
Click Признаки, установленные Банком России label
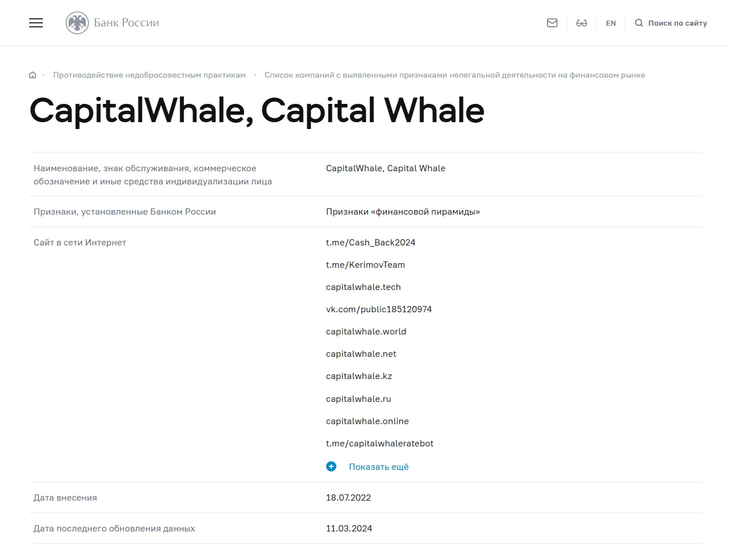point(124,212)
